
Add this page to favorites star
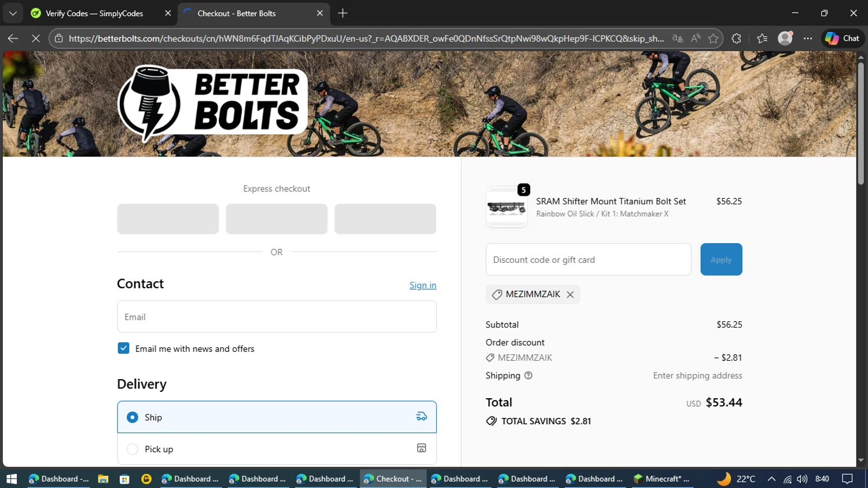tap(713, 38)
